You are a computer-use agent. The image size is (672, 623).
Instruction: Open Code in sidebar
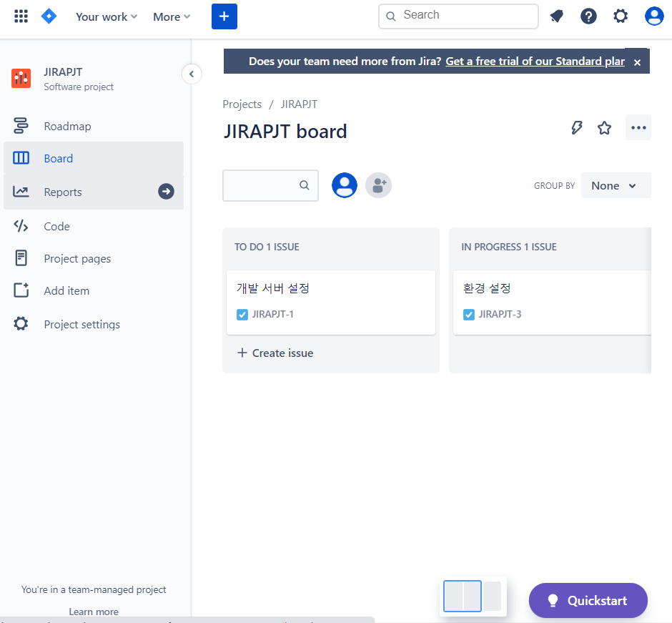tap(94, 226)
